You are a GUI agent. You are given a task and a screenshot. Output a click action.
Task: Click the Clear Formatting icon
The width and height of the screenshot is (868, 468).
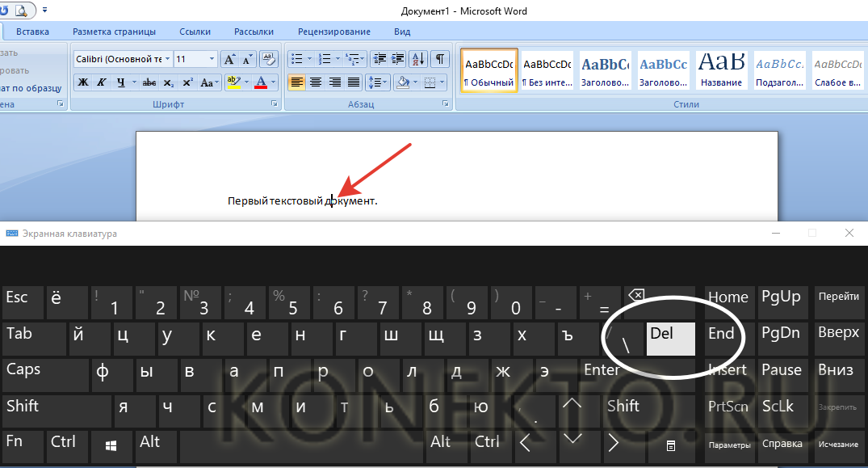pyautogui.click(x=266, y=59)
